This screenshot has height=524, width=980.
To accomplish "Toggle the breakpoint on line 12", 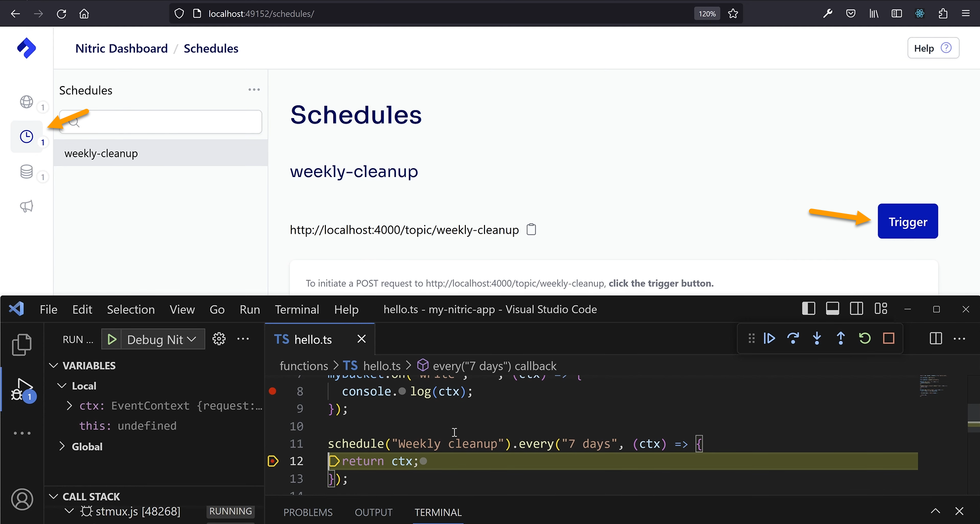I will 272,461.
